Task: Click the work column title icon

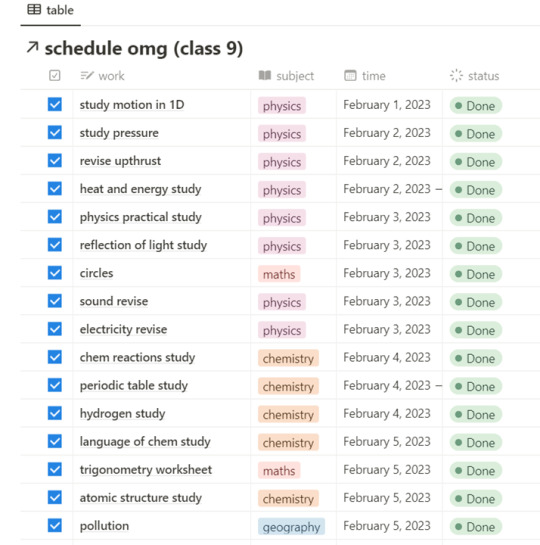Action: click(87, 75)
